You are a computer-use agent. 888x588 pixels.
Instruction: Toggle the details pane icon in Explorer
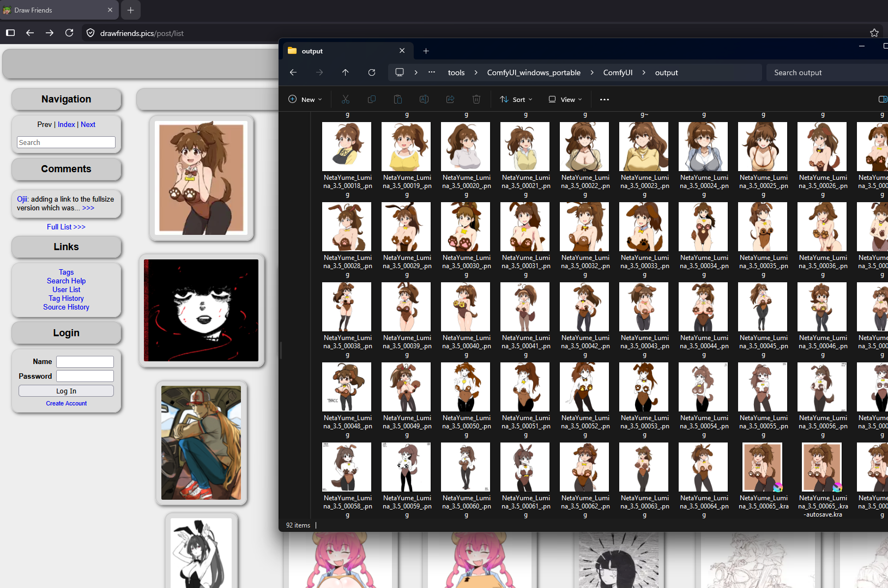point(883,99)
